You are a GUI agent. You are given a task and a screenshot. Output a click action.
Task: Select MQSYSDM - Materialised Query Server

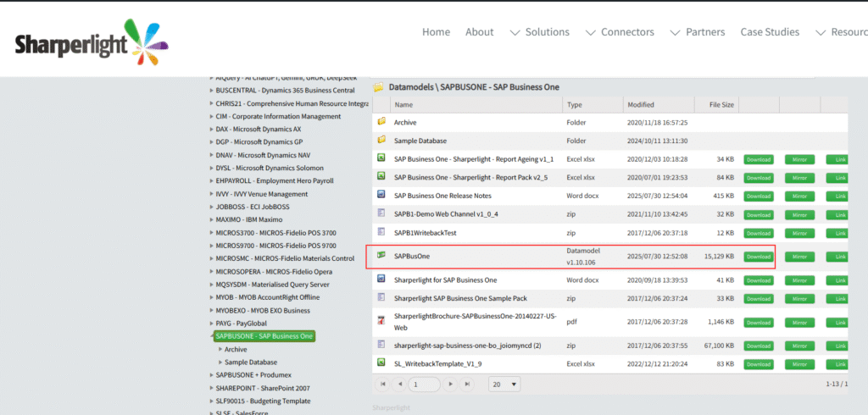click(x=272, y=285)
